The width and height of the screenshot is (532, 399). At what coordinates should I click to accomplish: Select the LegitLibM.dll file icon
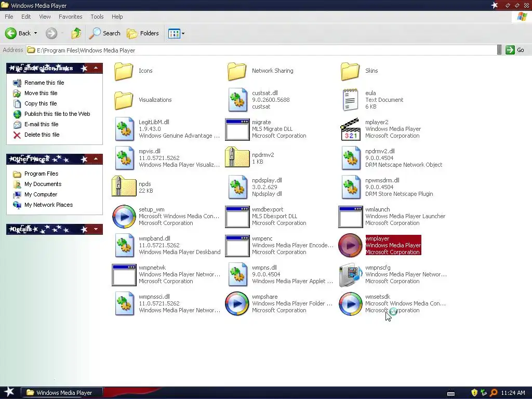(x=124, y=129)
